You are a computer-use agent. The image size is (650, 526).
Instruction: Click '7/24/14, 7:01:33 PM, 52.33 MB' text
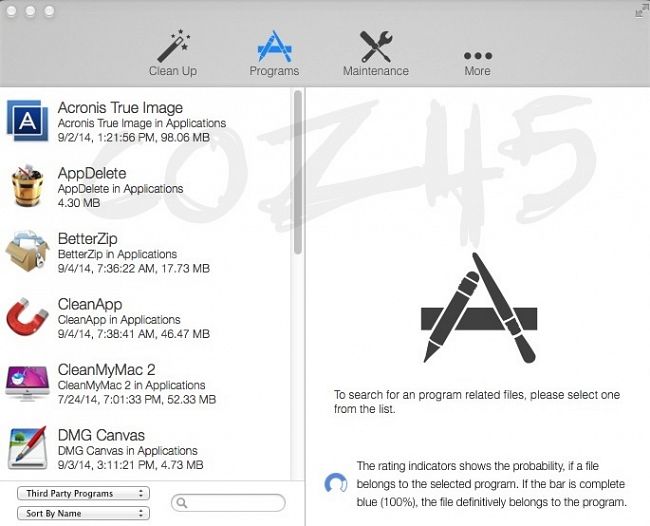pyautogui.click(x=137, y=399)
